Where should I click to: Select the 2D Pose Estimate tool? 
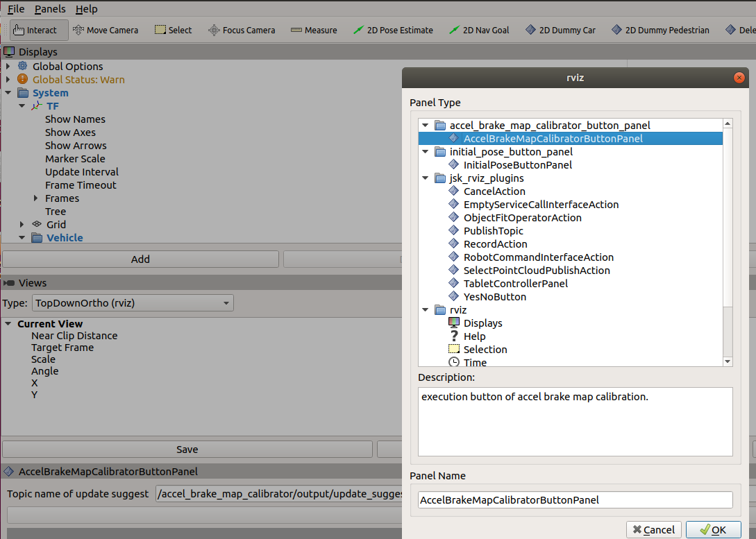pyautogui.click(x=393, y=30)
